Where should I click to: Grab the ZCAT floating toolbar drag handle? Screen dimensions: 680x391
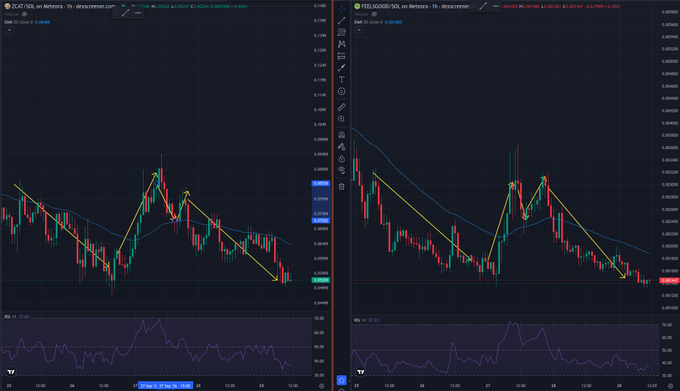pyautogui.click(x=115, y=13)
